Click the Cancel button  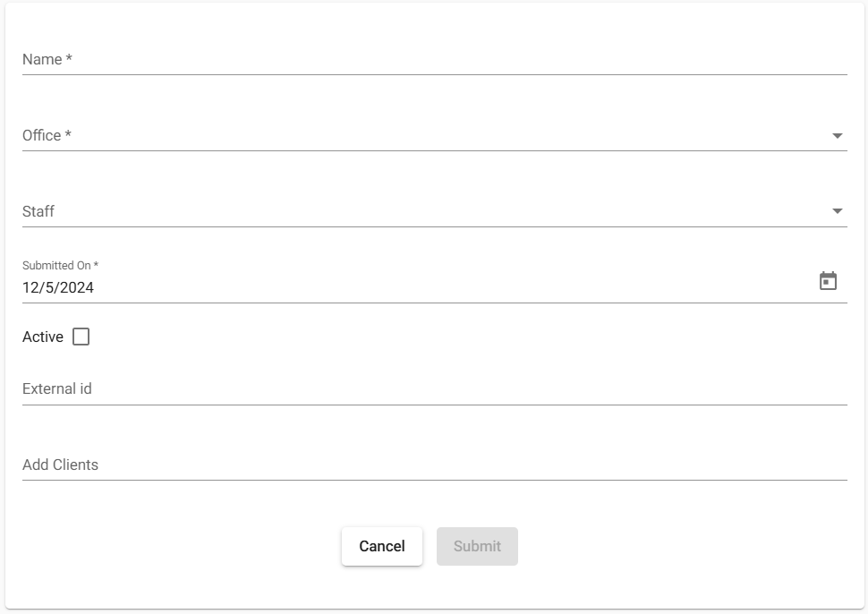click(x=382, y=547)
